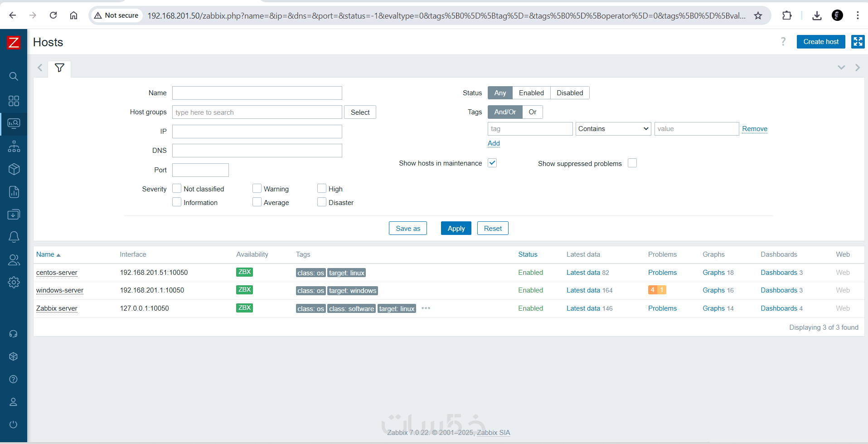Focus the Port filter input
The height and width of the screenshot is (444, 868).
(x=200, y=170)
